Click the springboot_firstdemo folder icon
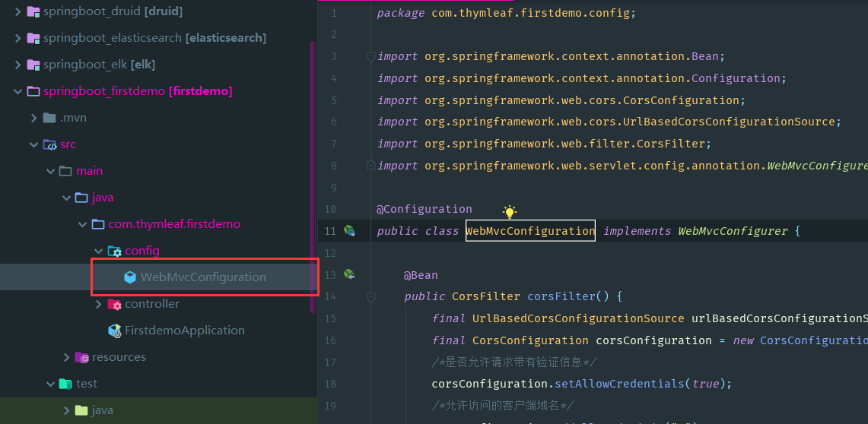This screenshot has width=868, height=424. click(x=33, y=91)
